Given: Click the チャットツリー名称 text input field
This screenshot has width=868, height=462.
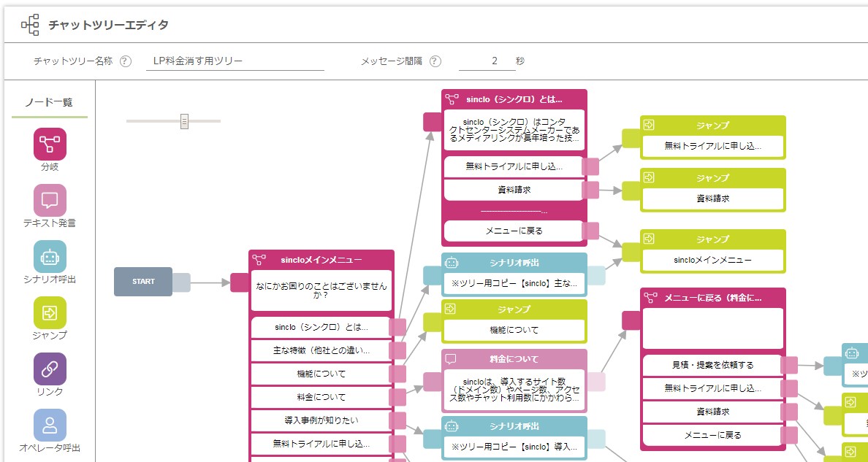Looking at the screenshot, I should 235,61.
